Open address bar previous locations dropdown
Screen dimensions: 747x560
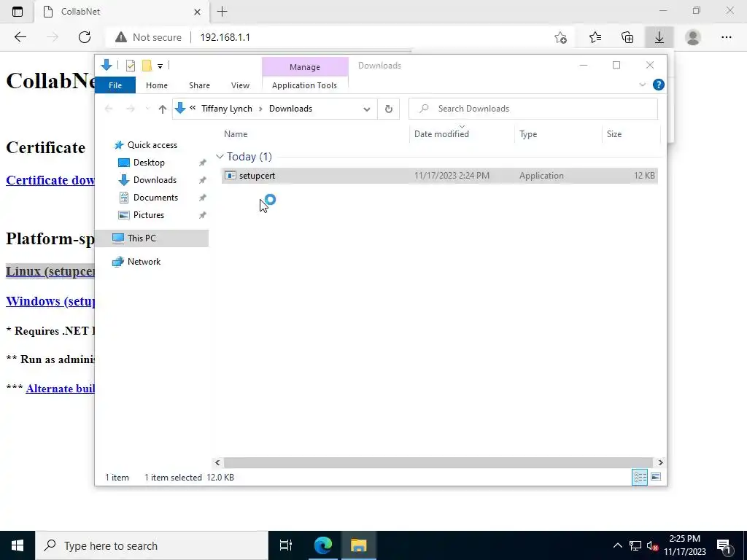point(366,109)
